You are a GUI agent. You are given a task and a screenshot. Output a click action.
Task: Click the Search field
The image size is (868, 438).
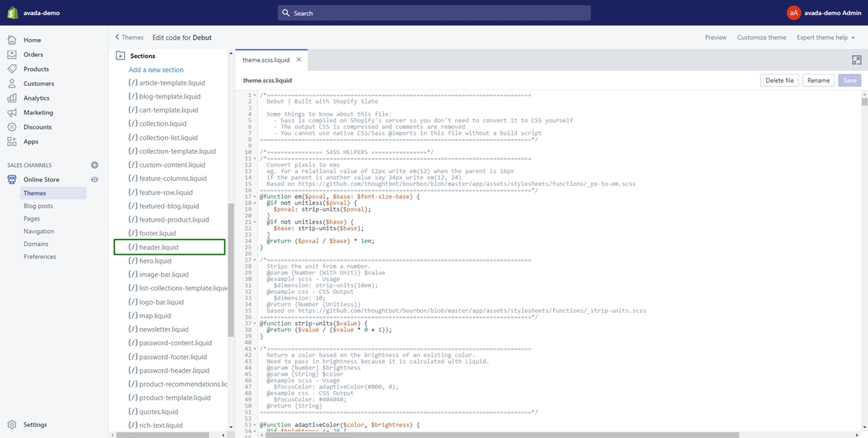[434, 13]
